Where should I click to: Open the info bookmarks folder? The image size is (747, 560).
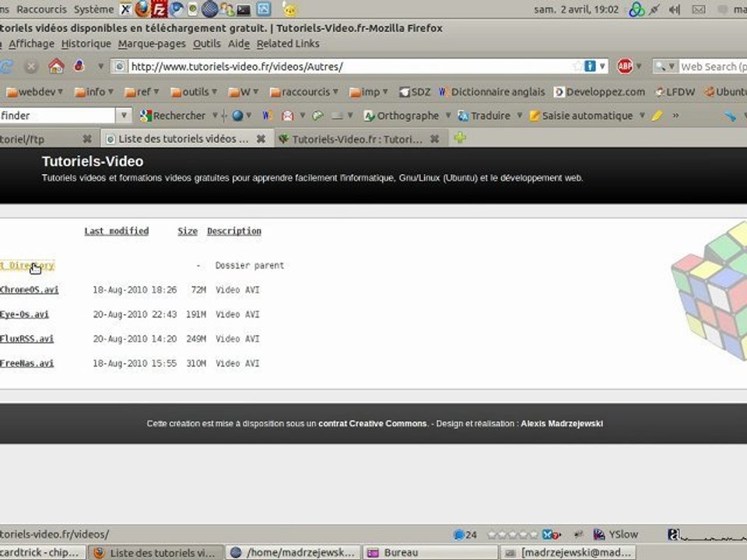click(94, 92)
